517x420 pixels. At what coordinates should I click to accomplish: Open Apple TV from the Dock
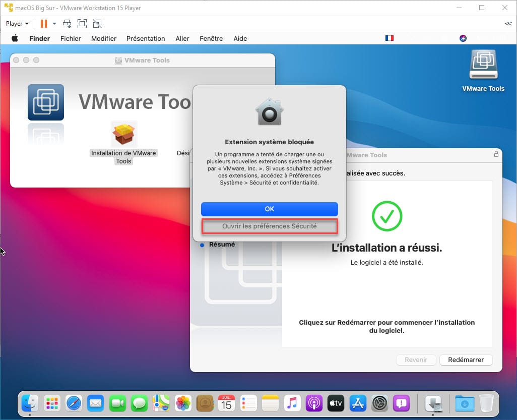click(x=336, y=403)
